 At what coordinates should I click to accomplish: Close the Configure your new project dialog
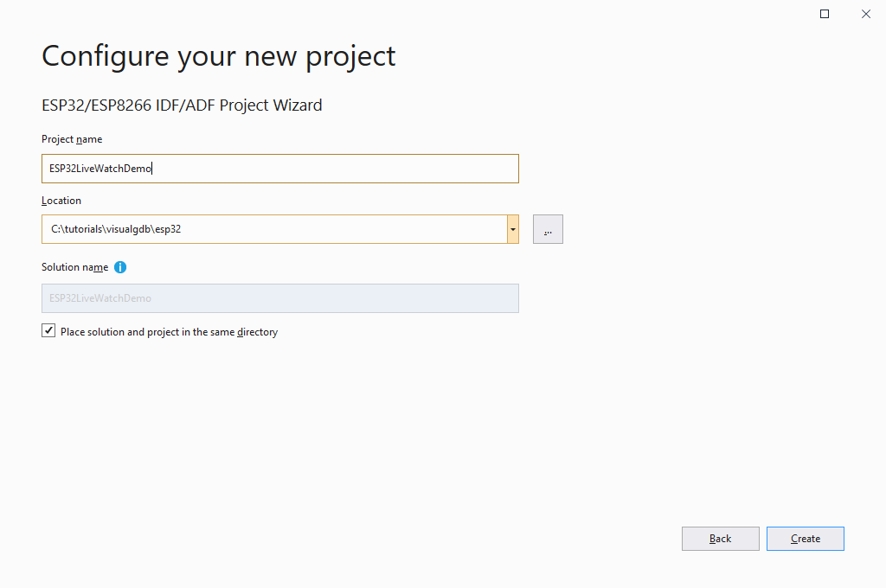[865, 14]
